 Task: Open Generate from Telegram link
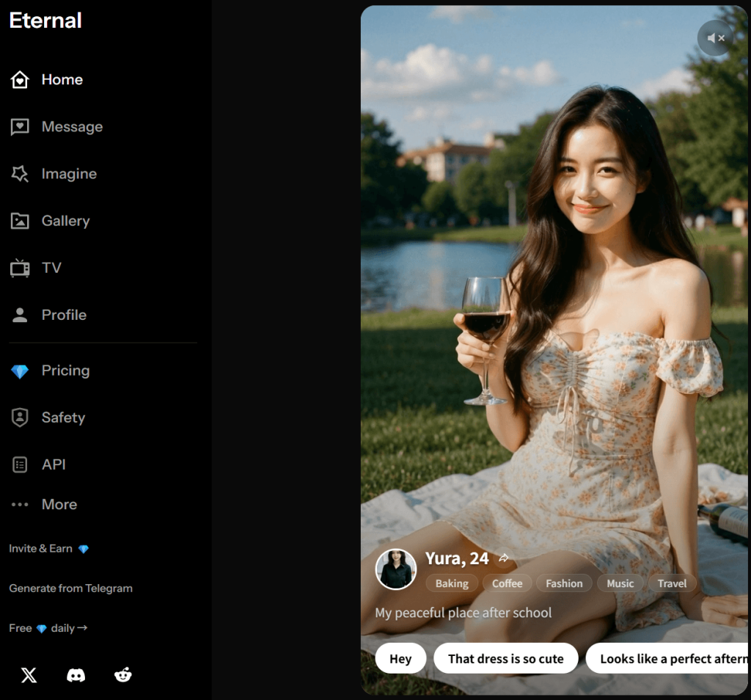70,588
